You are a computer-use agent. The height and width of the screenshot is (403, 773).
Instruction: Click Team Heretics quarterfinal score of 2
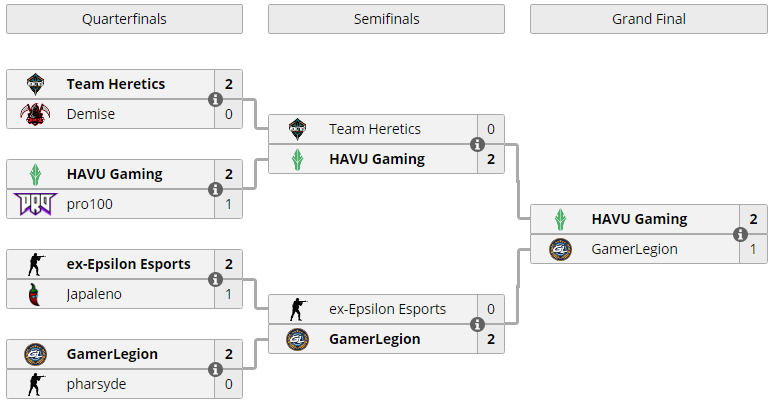[x=229, y=84]
